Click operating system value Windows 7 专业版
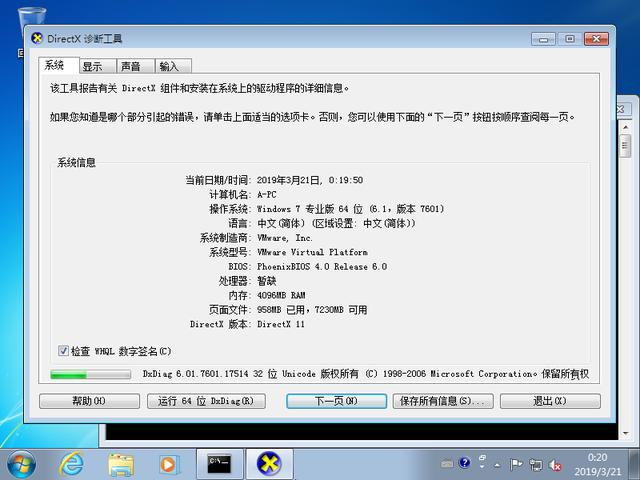The width and height of the screenshot is (640, 480). click(350, 209)
